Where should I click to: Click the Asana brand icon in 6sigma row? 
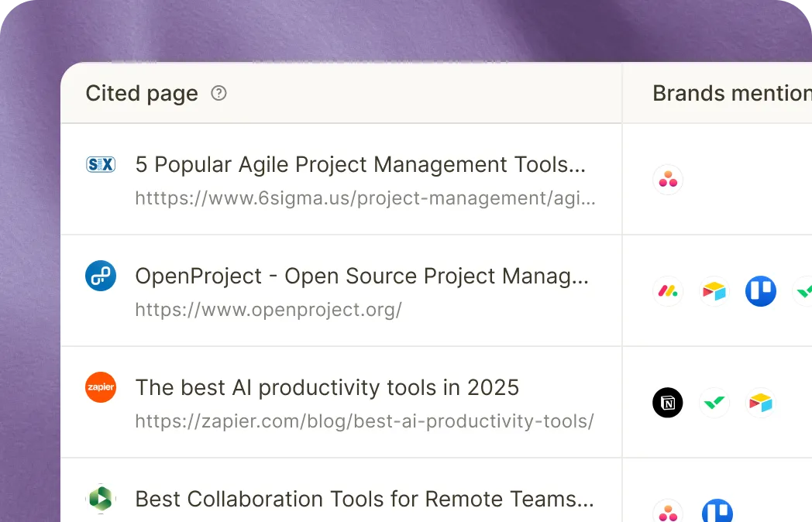point(668,180)
